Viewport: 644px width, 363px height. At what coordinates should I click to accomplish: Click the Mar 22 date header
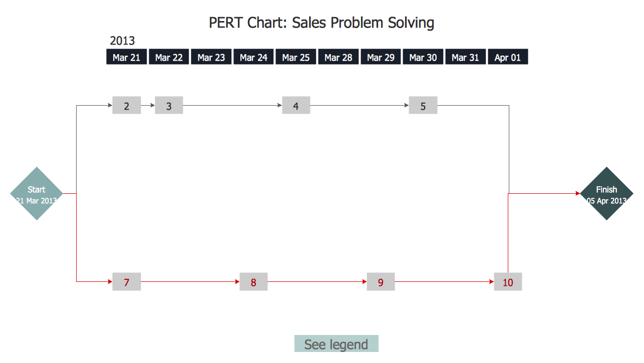[169, 57]
